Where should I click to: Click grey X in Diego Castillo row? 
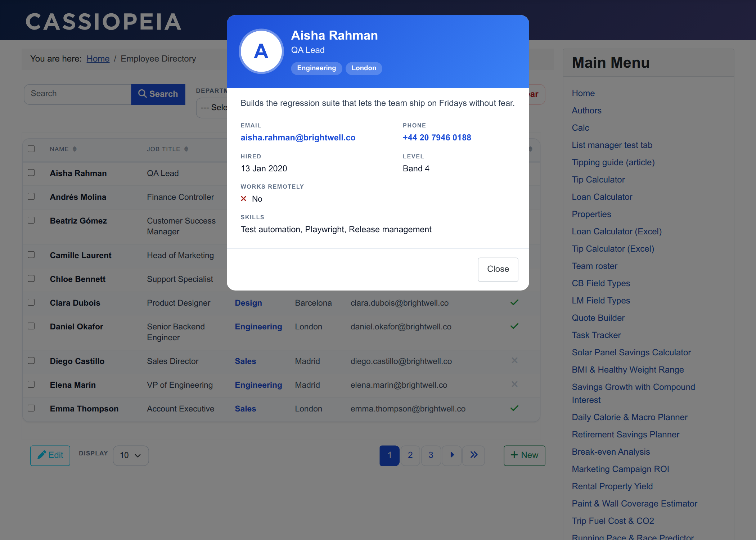514,360
